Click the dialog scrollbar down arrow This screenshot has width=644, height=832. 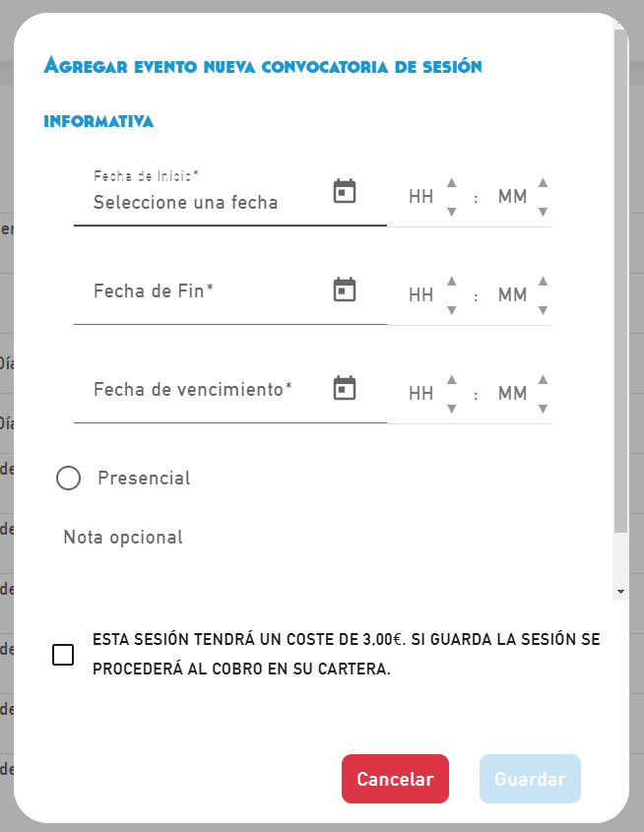(x=620, y=591)
